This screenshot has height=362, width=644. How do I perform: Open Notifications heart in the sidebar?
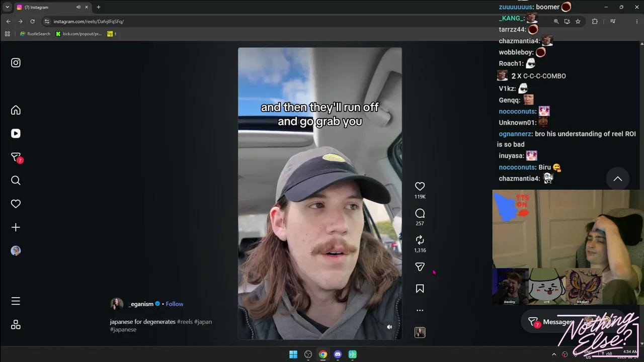(16, 204)
